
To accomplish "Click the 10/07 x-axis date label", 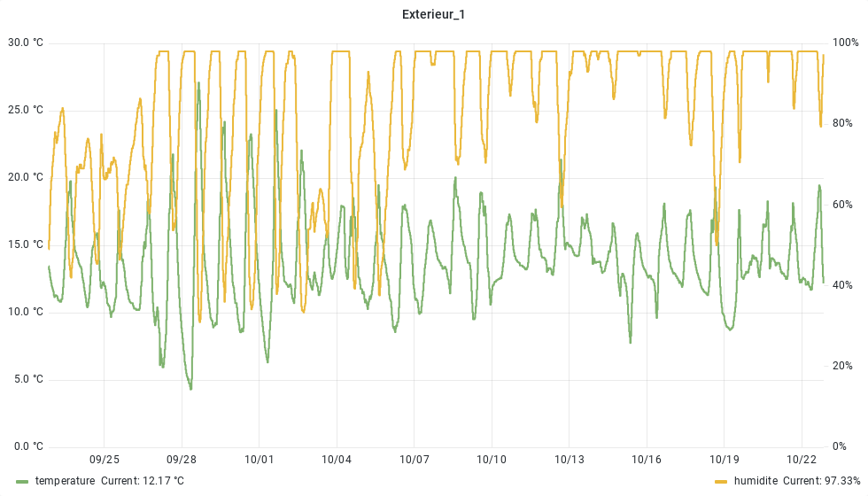I will point(414,460).
